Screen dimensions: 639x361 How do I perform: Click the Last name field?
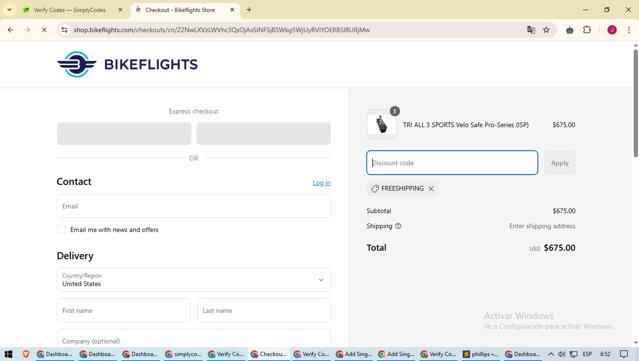pyautogui.click(x=264, y=310)
